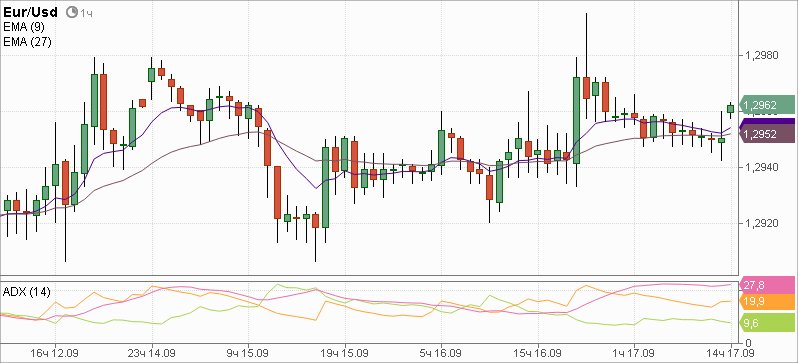798x363 pixels.
Task: Click the 1ч timeframe label
Action: [86, 13]
